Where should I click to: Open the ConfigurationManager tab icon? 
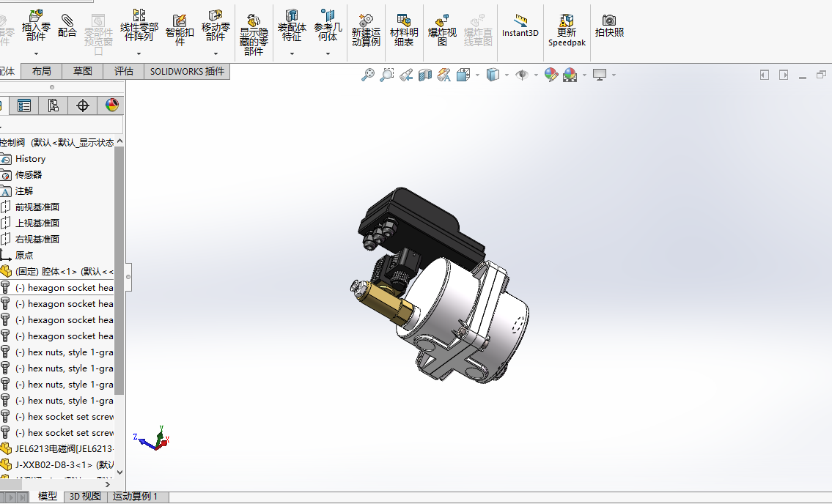pyautogui.click(x=53, y=105)
